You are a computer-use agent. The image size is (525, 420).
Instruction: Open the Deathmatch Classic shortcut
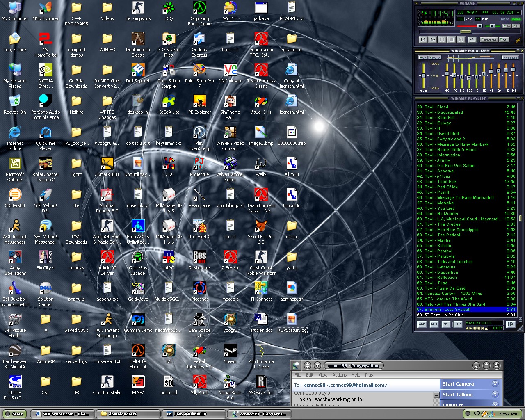(138, 44)
